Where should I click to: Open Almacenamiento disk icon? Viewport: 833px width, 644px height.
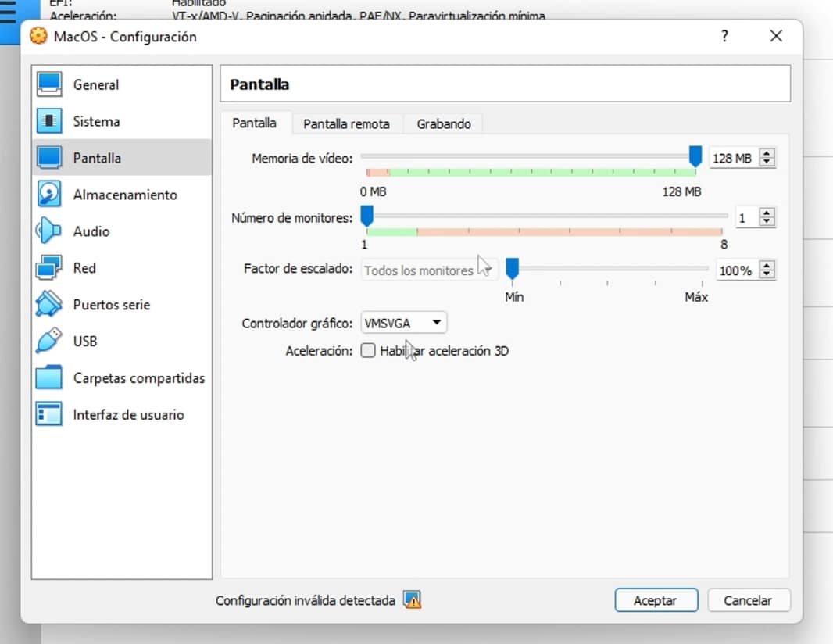click(x=49, y=195)
